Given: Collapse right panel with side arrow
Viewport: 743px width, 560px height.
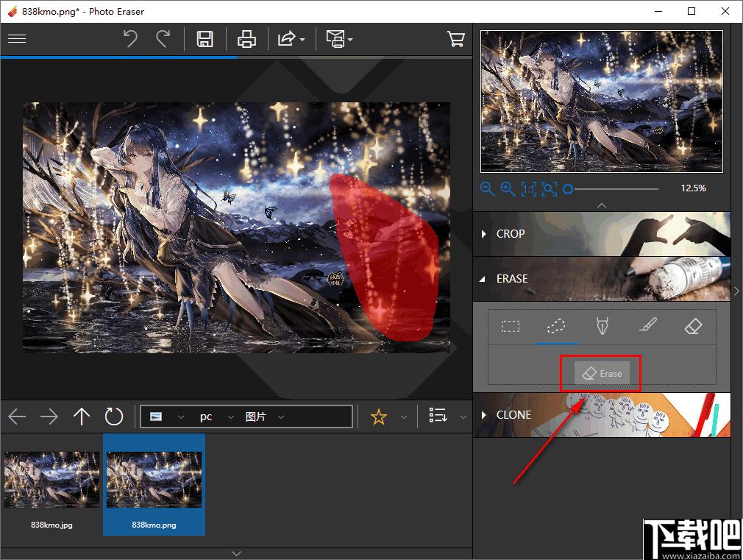Looking at the screenshot, I should point(736,291).
